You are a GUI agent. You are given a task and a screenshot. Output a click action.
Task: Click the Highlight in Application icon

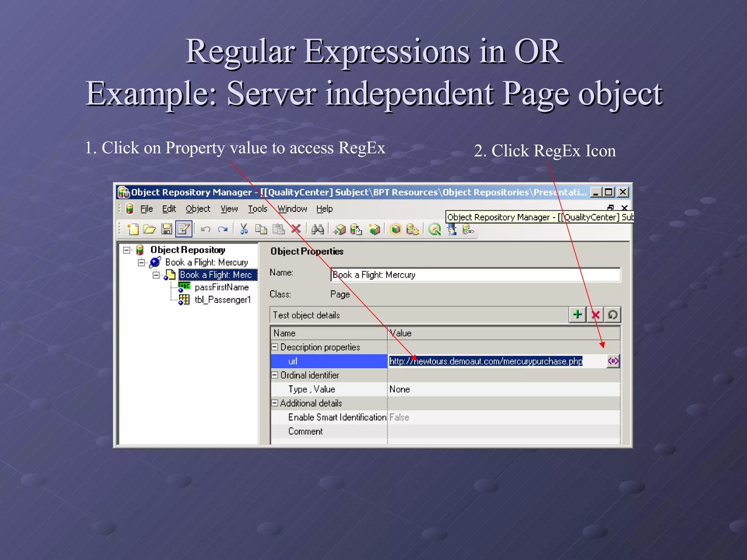click(x=396, y=229)
